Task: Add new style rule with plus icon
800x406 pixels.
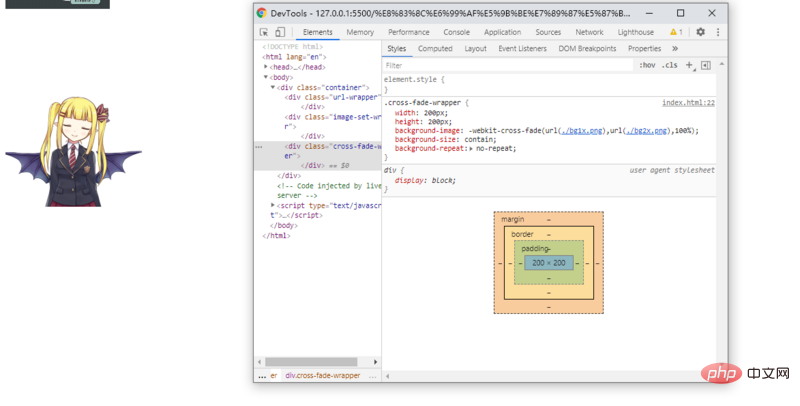Action: pyautogui.click(x=689, y=65)
